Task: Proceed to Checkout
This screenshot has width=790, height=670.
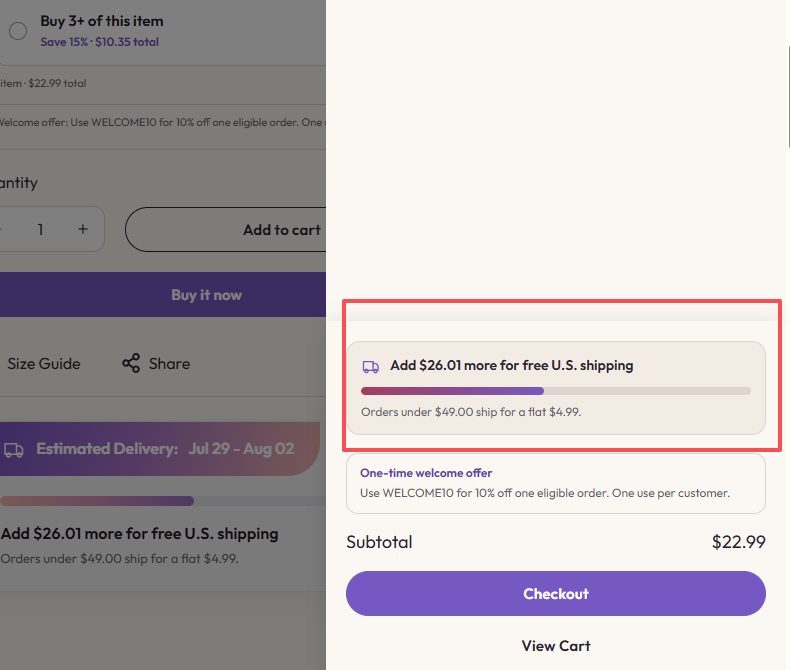Action: click(x=556, y=593)
